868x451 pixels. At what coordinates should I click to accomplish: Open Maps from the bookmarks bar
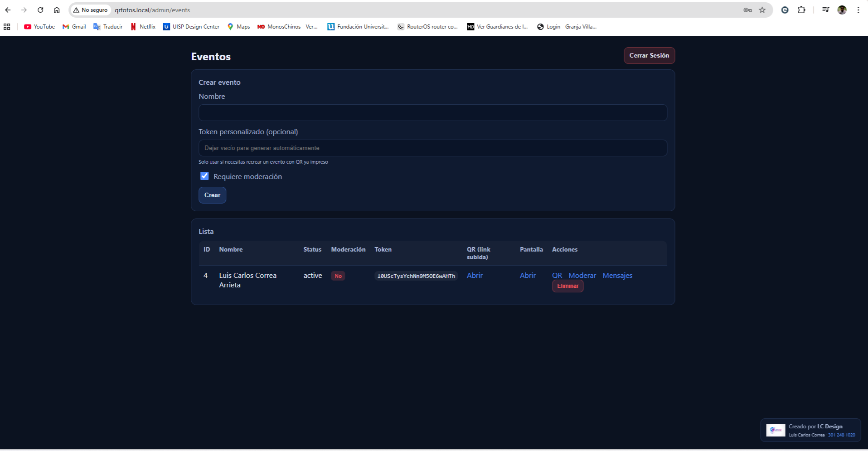[238, 27]
